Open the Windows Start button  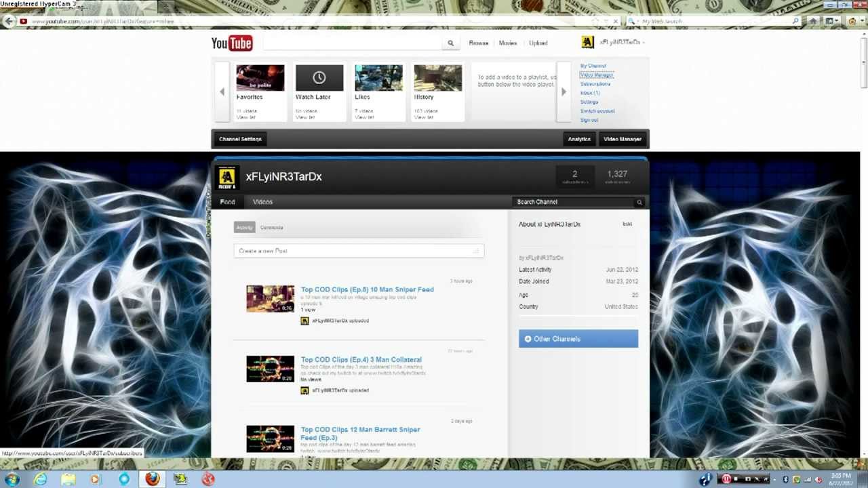(12, 479)
